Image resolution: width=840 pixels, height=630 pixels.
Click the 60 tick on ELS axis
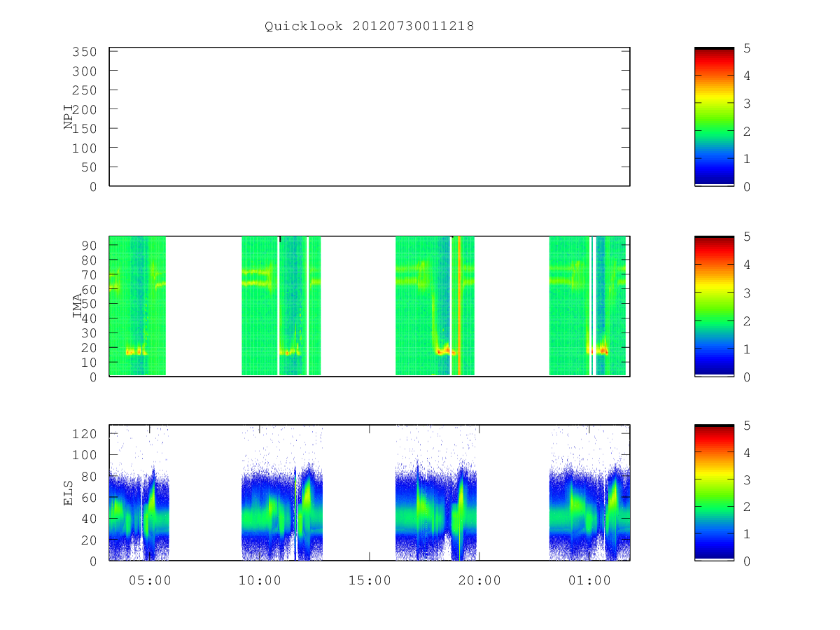tap(90, 497)
